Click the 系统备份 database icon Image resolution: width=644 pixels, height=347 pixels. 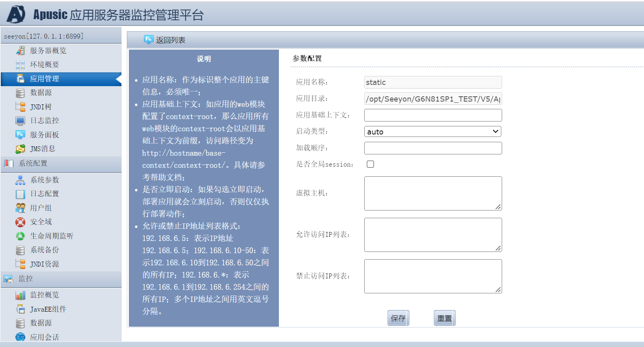(20, 250)
